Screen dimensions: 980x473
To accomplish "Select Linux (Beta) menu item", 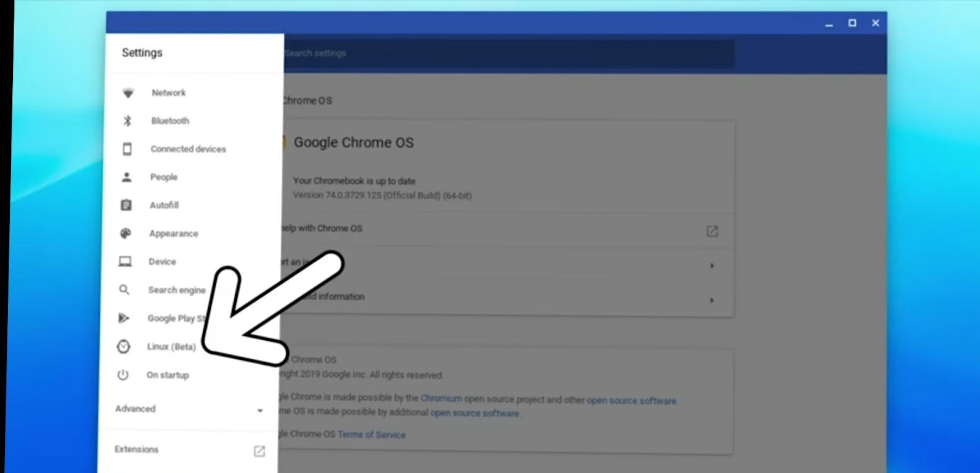I will pyautogui.click(x=171, y=346).
